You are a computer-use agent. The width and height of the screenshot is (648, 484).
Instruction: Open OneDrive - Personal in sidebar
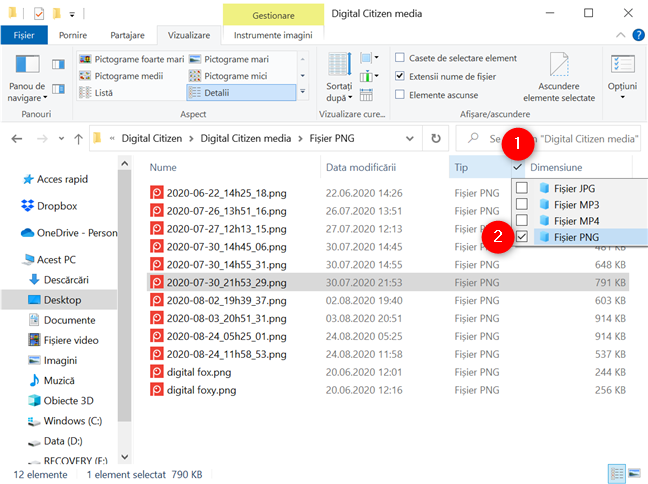click(x=69, y=233)
